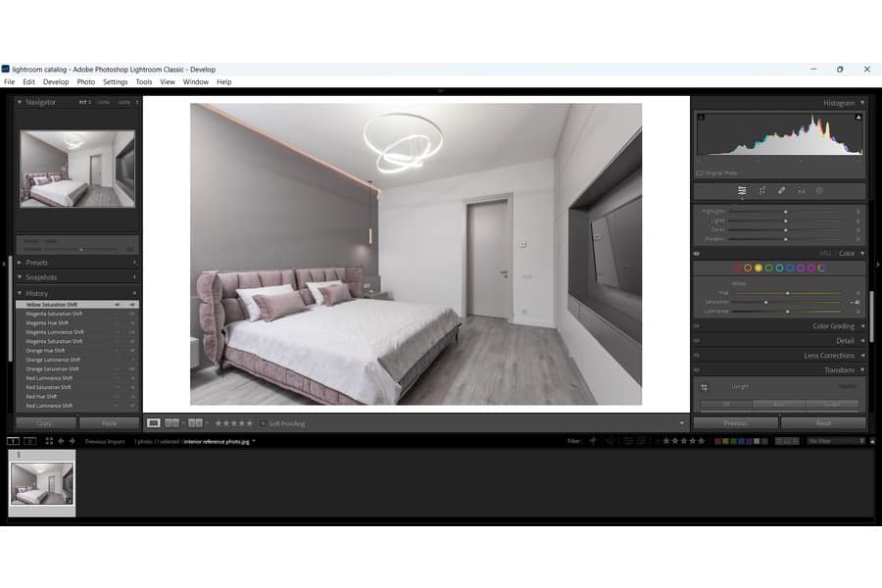Switch to Before/After view in toolbar
The image size is (882, 588).
(195, 423)
